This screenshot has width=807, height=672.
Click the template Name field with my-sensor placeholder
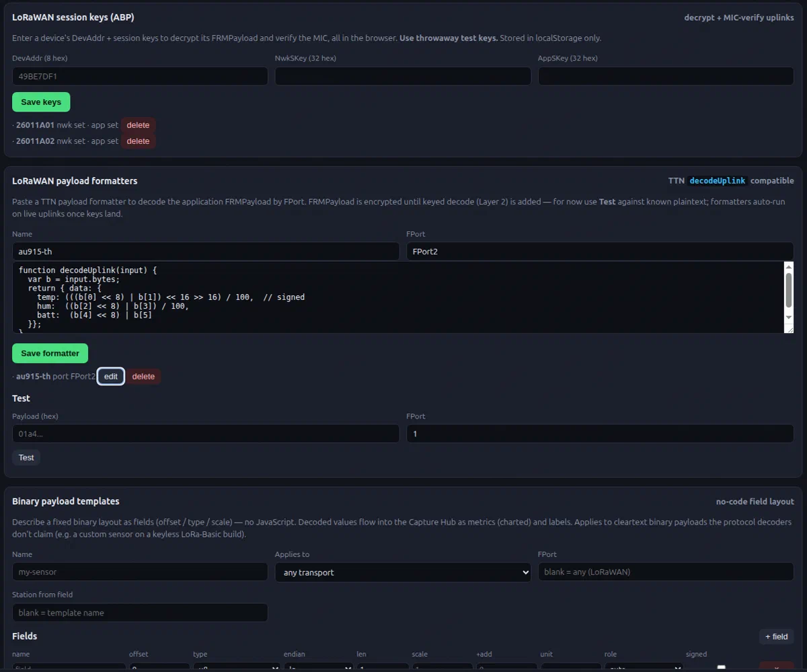pos(140,572)
